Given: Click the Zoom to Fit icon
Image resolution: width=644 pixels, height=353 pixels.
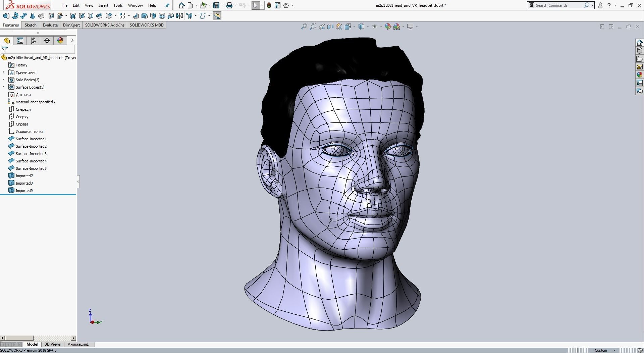Looking at the screenshot, I should (x=304, y=27).
